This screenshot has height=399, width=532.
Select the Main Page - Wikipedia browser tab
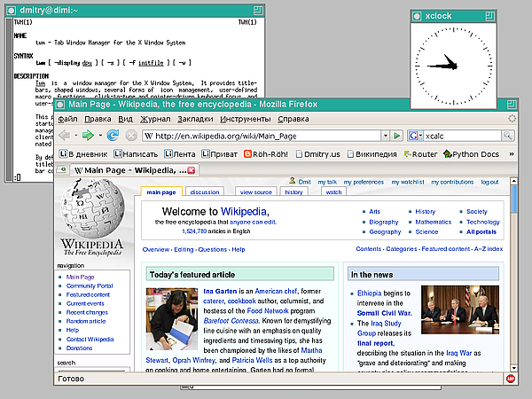(x=135, y=170)
